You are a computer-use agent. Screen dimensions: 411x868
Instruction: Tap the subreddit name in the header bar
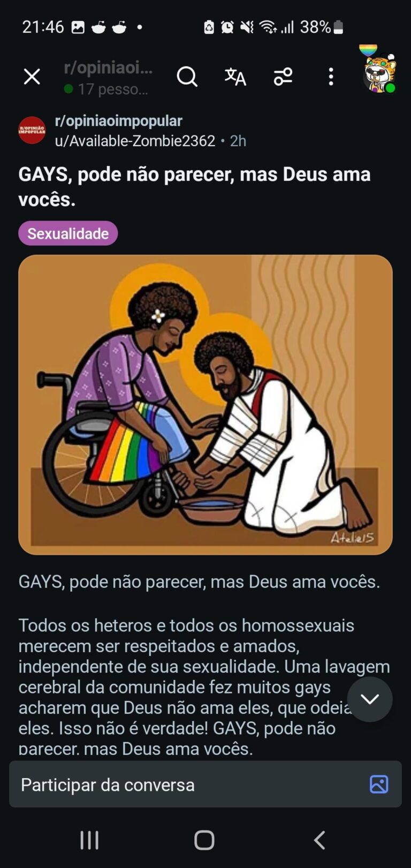point(108,67)
